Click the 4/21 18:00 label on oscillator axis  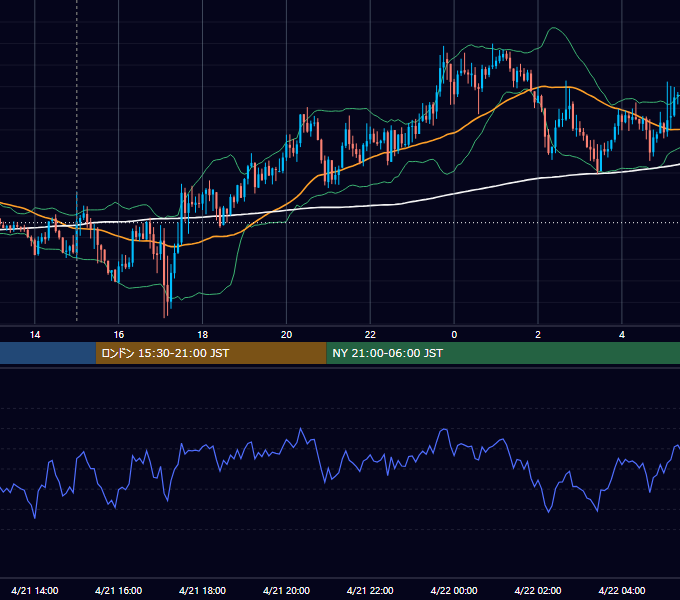tap(203, 590)
